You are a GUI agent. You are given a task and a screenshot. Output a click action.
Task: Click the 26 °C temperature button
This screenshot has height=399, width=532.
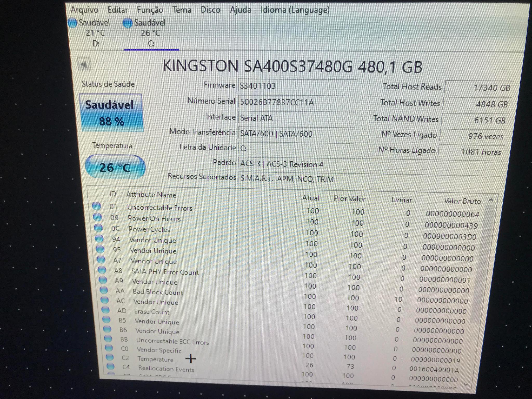click(x=115, y=167)
